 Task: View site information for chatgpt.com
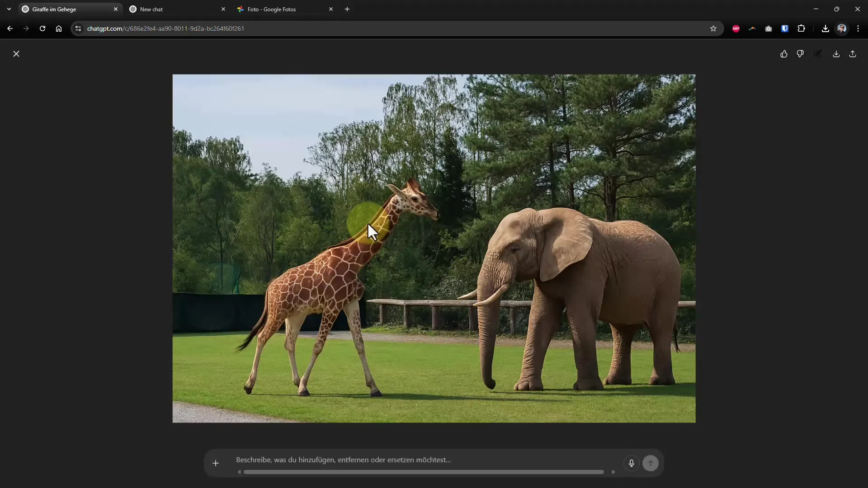pyautogui.click(x=78, y=28)
